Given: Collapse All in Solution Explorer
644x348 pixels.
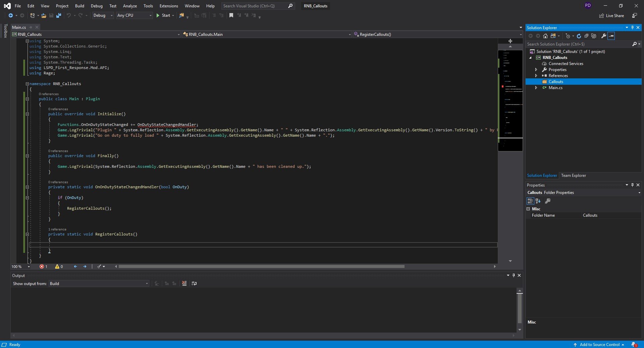Looking at the screenshot, I should click(586, 36).
